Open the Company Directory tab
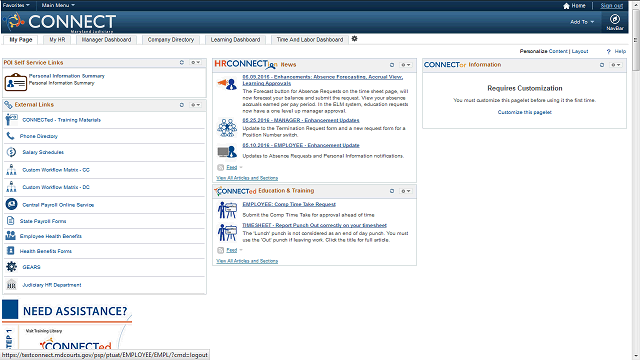Image resolution: width=640 pixels, height=360 pixels. pos(171,40)
